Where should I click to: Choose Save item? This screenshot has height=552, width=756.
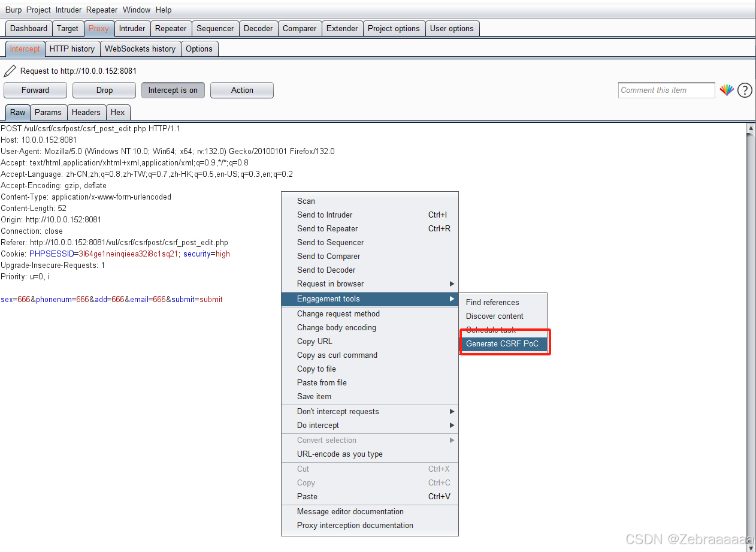(x=370, y=396)
